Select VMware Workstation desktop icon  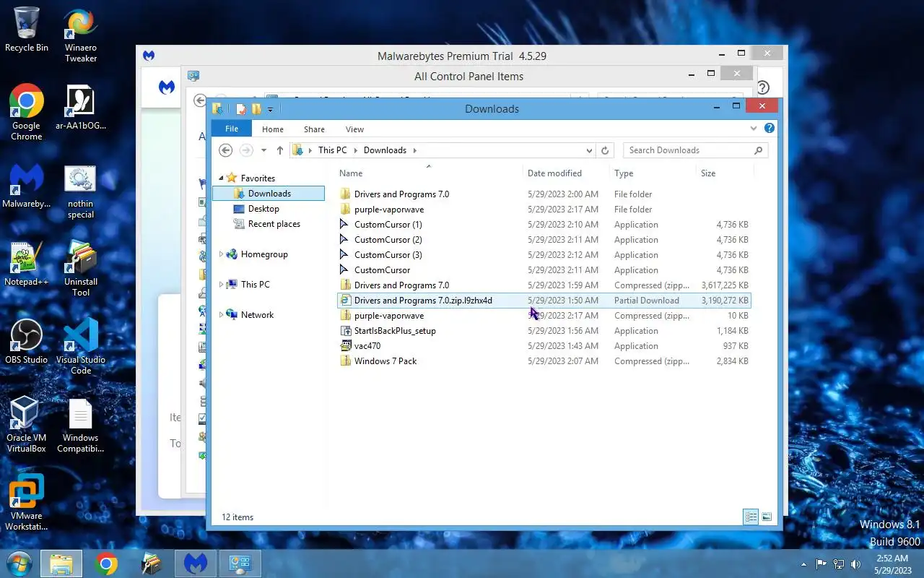[27, 503]
